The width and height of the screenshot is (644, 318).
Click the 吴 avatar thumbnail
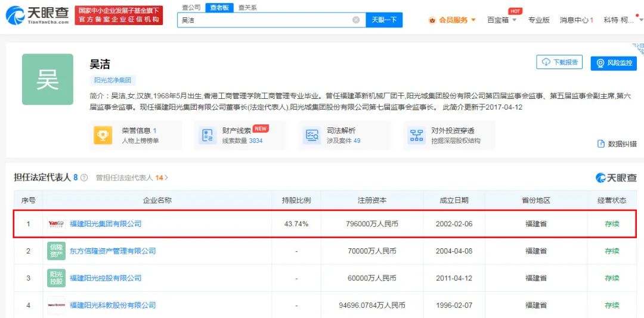point(48,79)
